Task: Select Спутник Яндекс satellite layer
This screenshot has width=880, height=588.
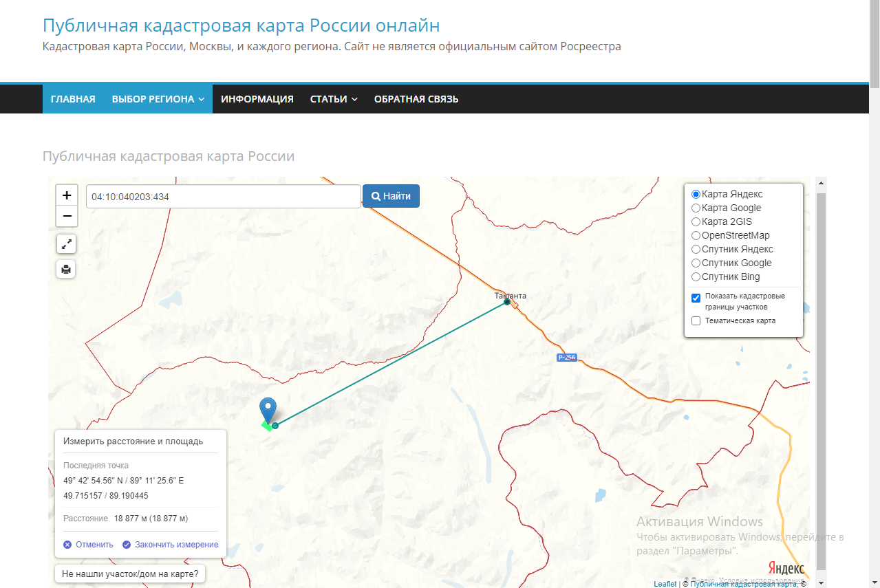Action: 696,250
